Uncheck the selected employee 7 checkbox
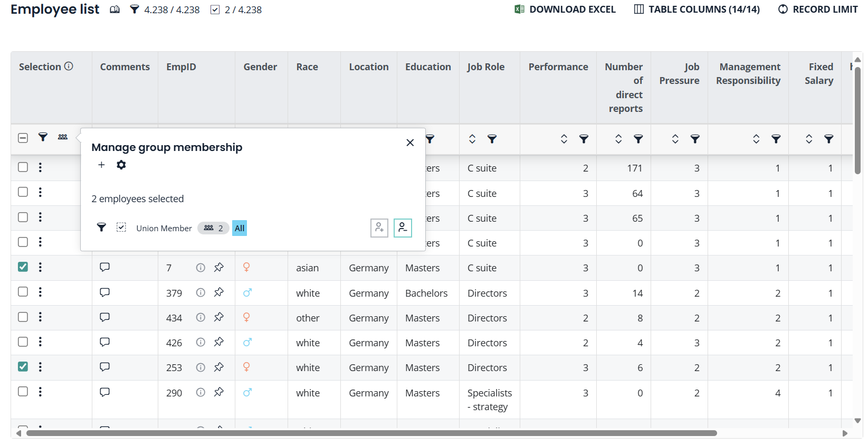This screenshot has height=445, width=868. click(x=23, y=267)
